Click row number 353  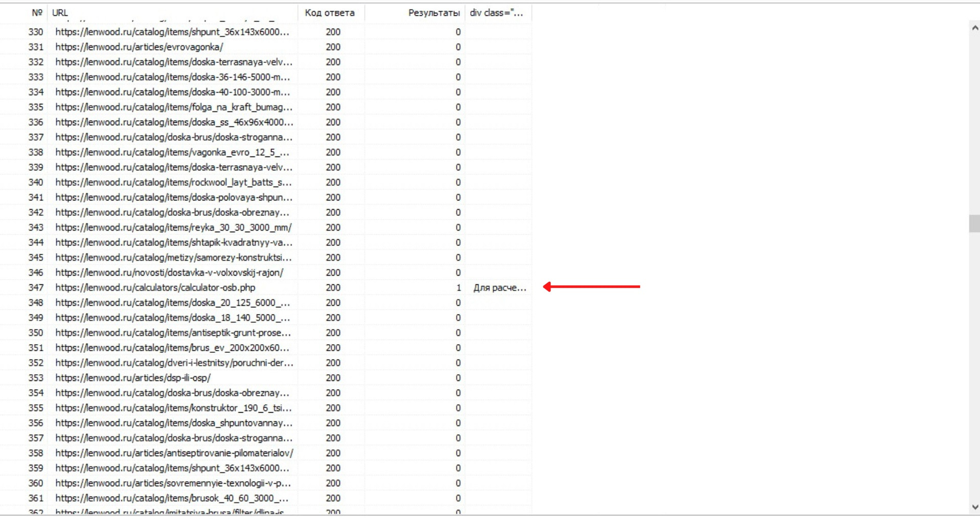(36, 378)
